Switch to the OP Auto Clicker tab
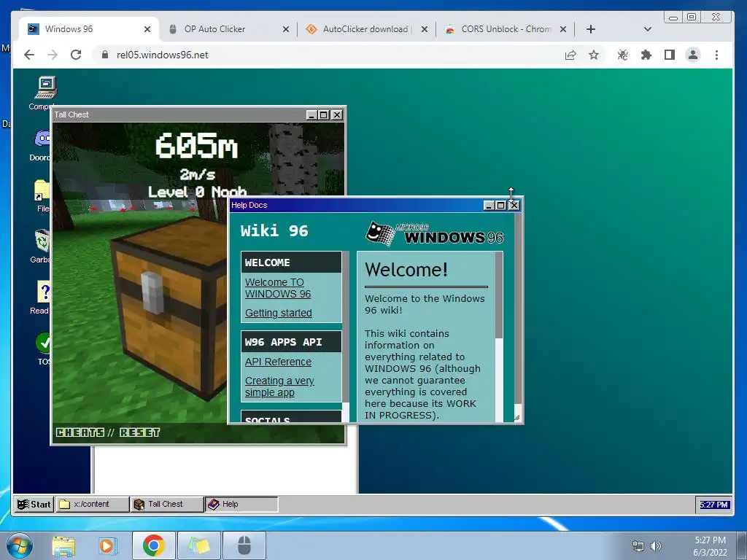 [228, 29]
